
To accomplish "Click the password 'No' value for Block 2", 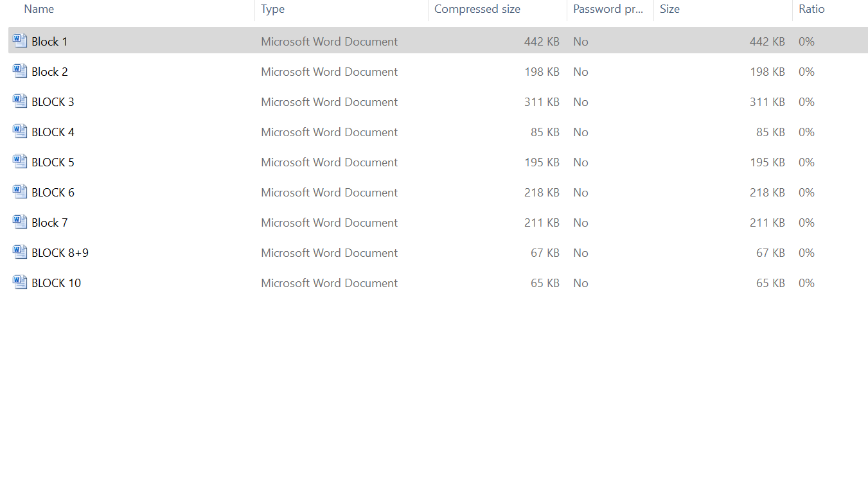I will tap(581, 72).
